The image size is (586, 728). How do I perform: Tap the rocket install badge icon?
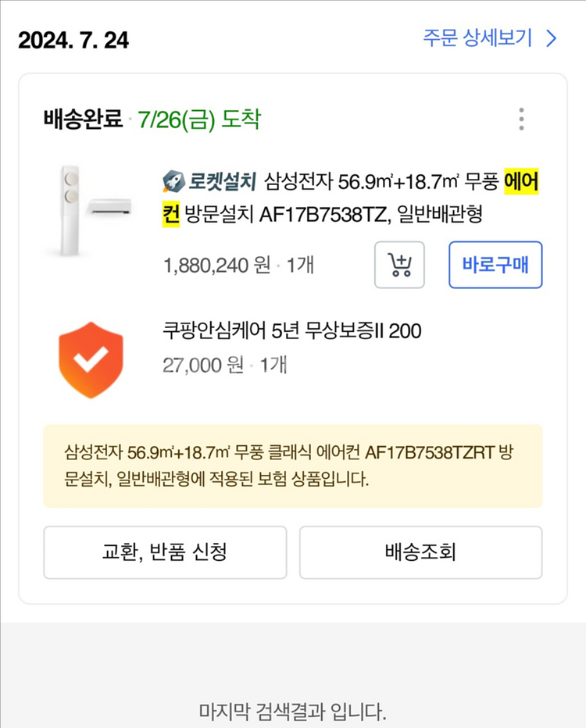[x=172, y=183]
